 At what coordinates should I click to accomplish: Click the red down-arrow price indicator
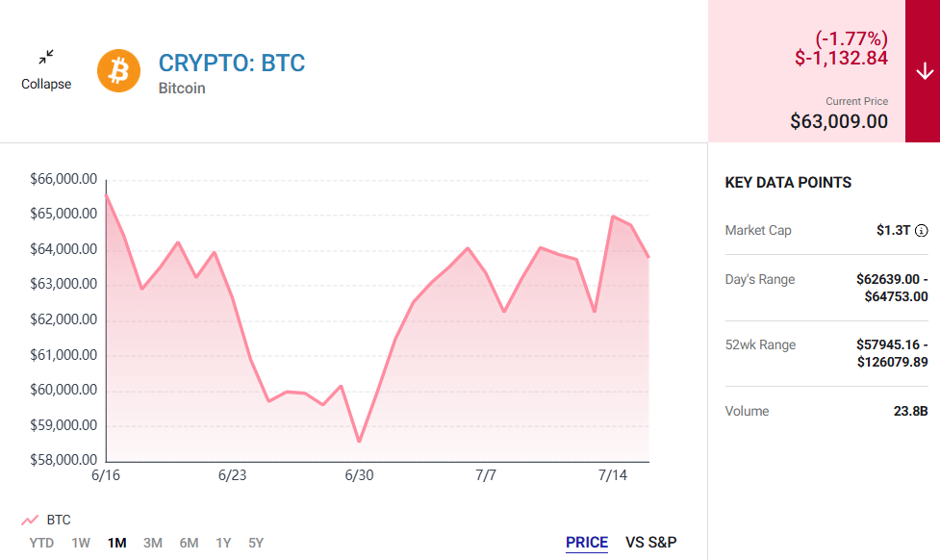(x=924, y=71)
